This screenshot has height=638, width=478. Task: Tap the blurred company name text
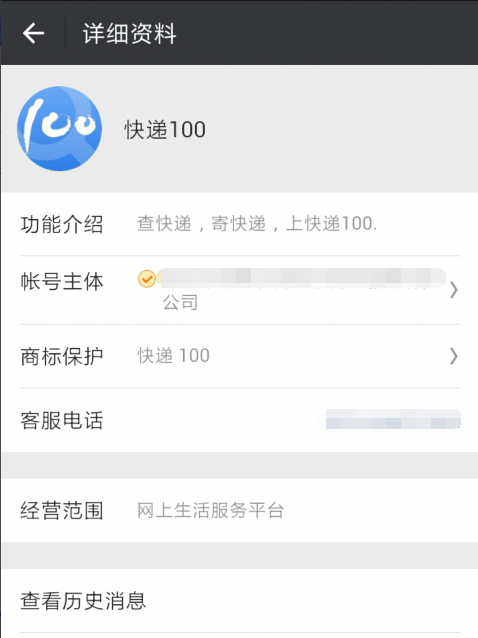click(x=302, y=278)
